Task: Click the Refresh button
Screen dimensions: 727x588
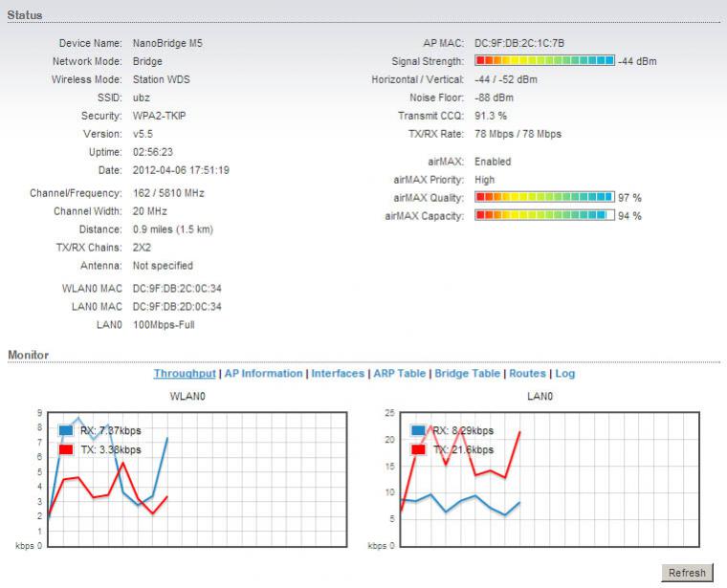Action: tap(687, 573)
